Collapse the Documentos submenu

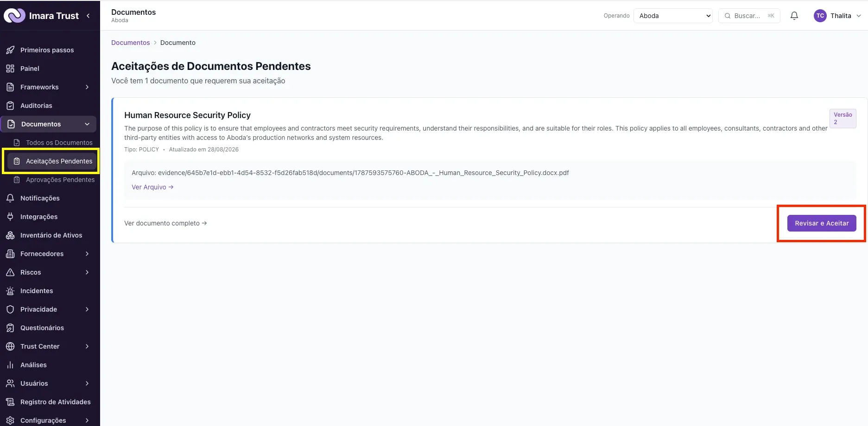(x=87, y=124)
